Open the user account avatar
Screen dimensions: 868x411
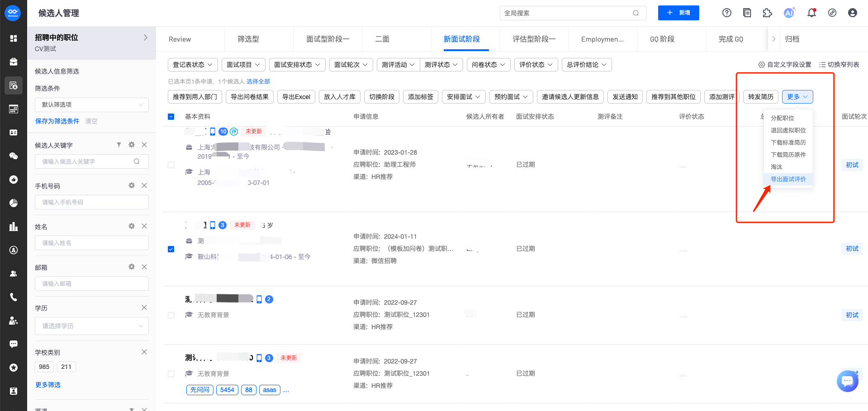(853, 13)
